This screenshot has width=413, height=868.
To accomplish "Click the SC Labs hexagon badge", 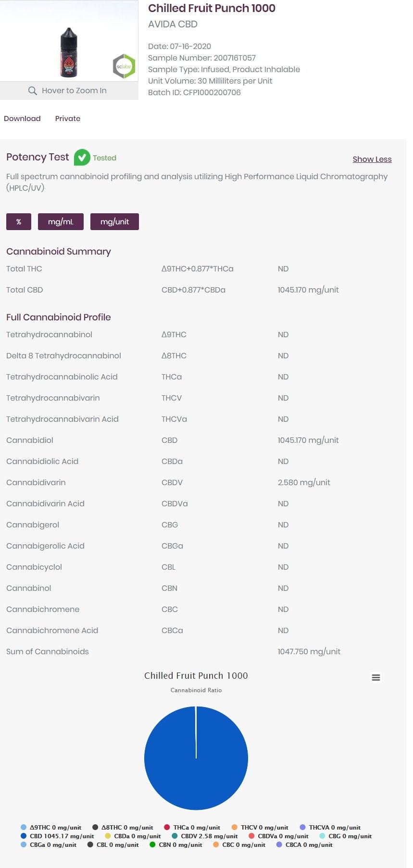I will pyautogui.click(x=124, y=66).
